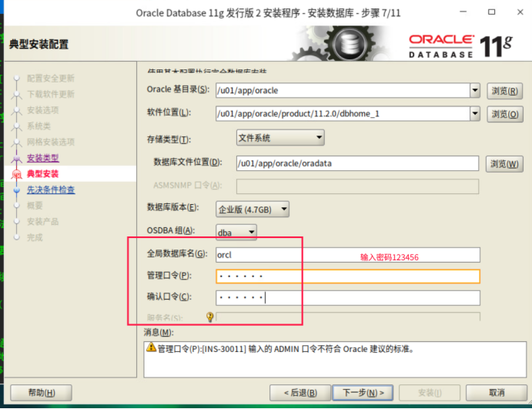Viewport: 532px width, 409px height.
Task: Click the Oracle 基目录 path field
Action: [343, 90]
